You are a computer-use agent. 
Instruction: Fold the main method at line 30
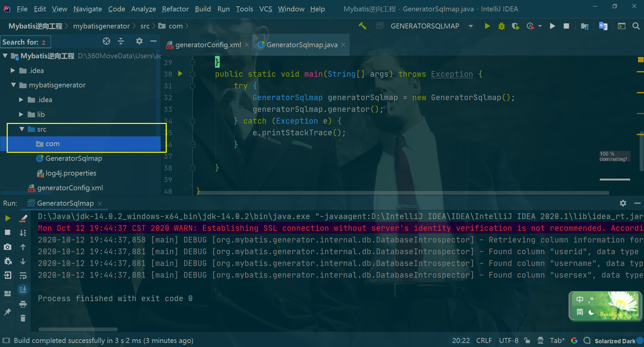pos(193,74)
